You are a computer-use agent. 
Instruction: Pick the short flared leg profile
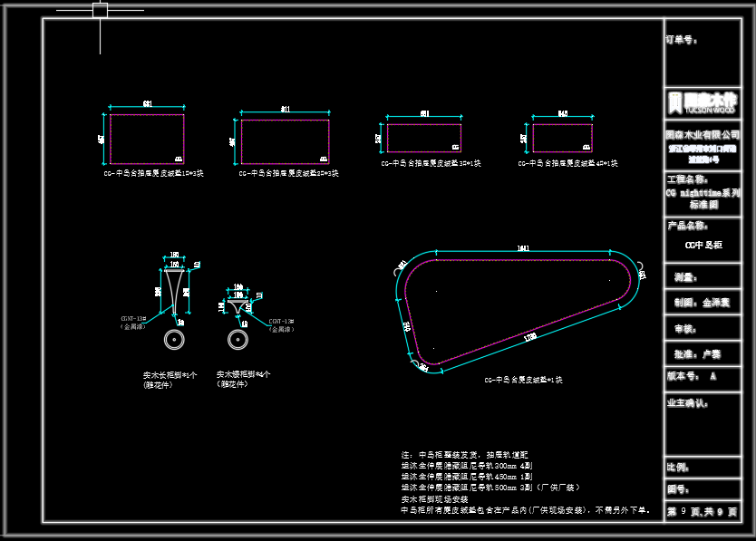[x=238, y=308]
